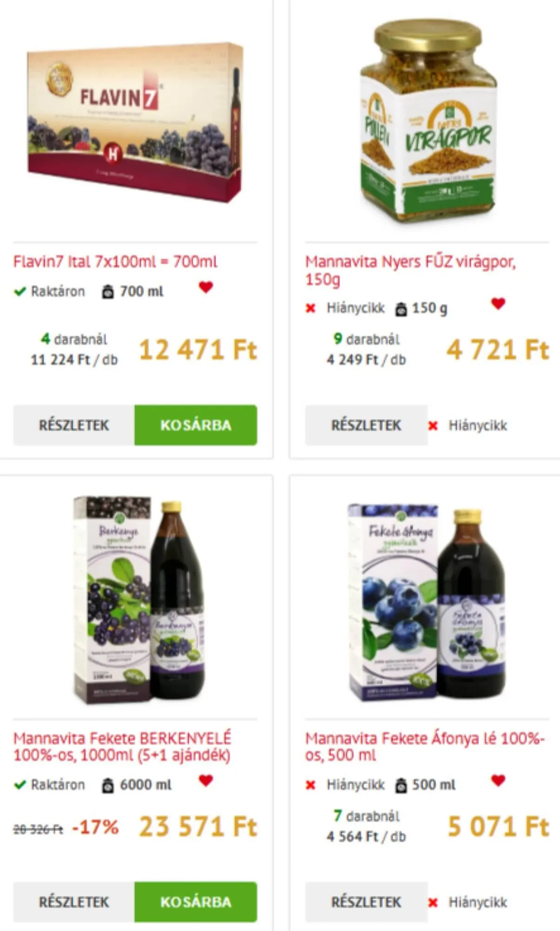Open Mannavita Fekete Áfonya lé title link
This screenshot has width=560, height=931.
(425, 747)
